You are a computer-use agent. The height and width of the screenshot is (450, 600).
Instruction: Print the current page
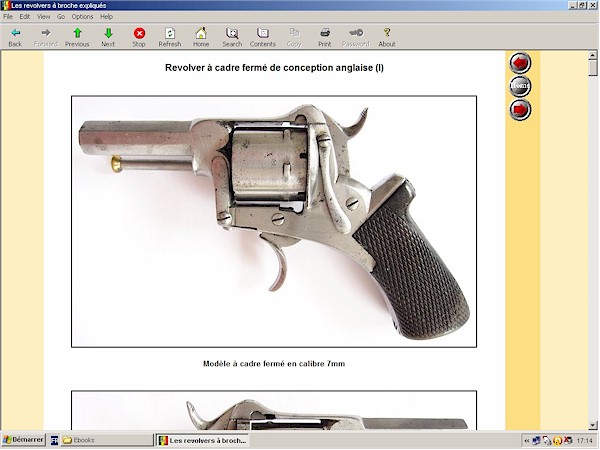point(324,37)
